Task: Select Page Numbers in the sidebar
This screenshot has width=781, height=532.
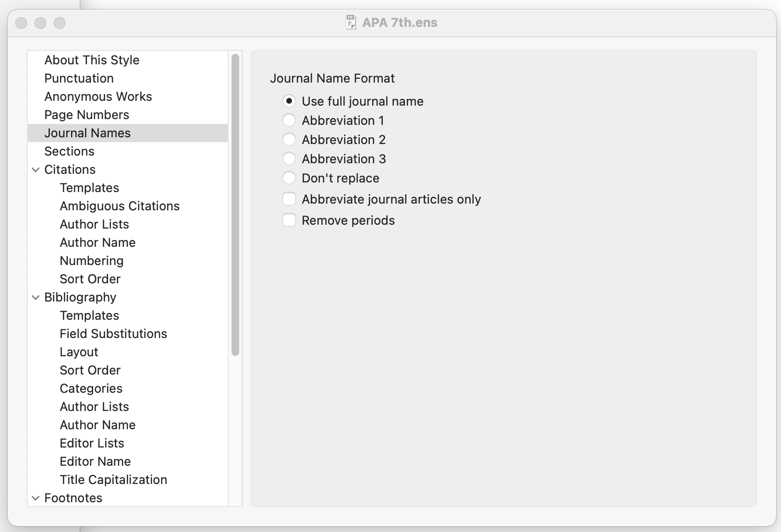Action: (86, 115)
